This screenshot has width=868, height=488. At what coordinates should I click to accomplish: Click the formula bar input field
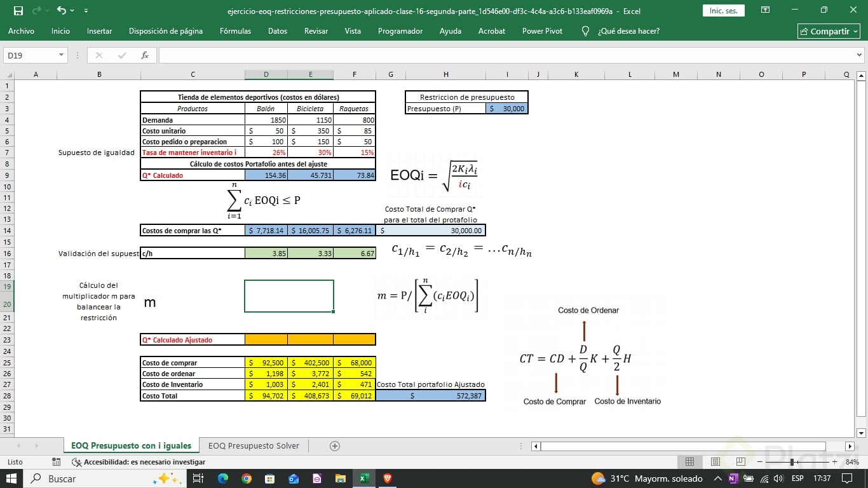[502, 55]
